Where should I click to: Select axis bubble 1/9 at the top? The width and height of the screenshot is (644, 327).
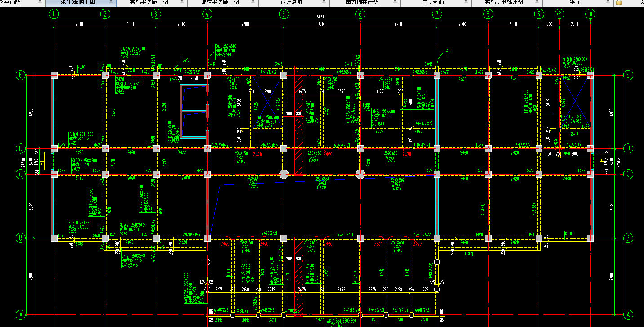[559, 14]
